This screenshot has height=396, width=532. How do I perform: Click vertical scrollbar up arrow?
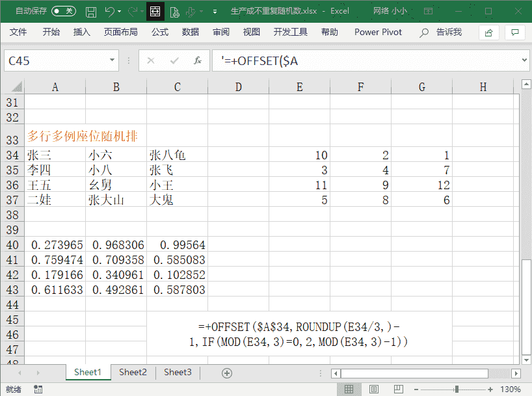pos(526,84)
